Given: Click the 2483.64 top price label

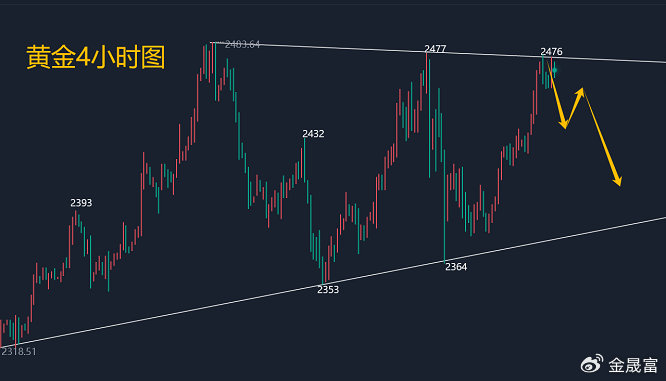Looking at the screenshot, I should (x=243, y=44).
